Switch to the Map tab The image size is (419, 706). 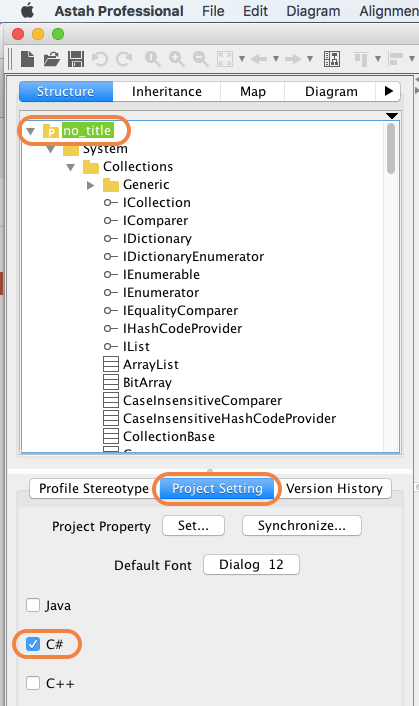click(252, 91)
